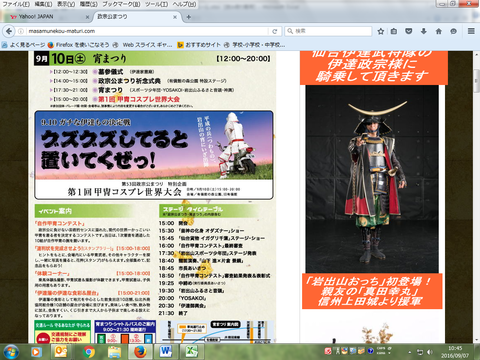Open the ヘルプ menu
480x360 pixels.
pos(184,4)
